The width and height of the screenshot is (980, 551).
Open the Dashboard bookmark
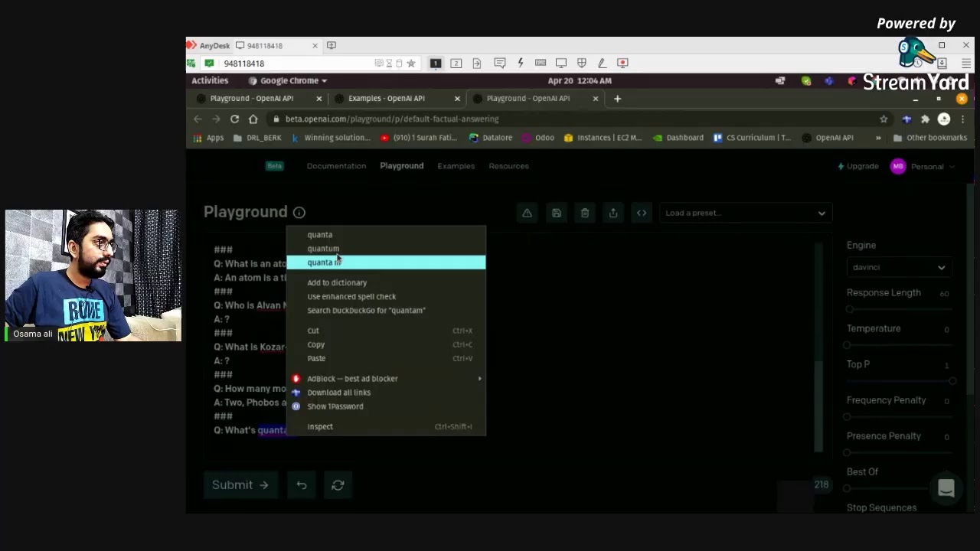click(x=678, y=138)
